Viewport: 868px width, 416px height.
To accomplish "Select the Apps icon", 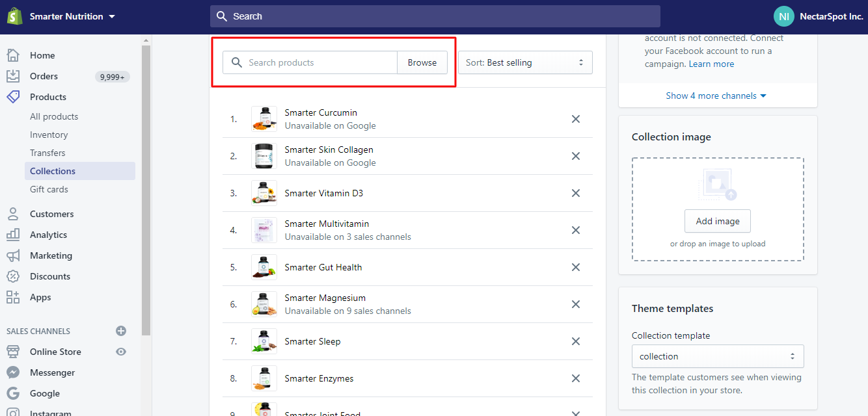I will tap(14, 297).
